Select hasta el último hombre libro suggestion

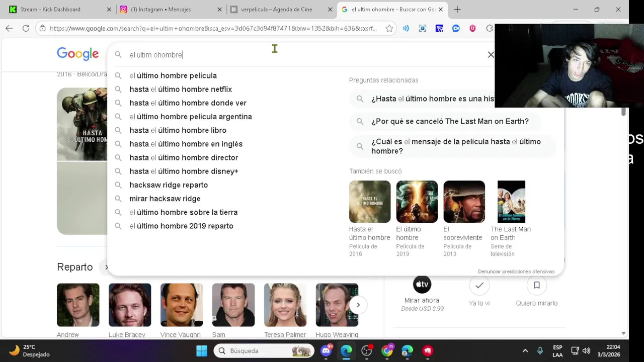tap(177, 130)
